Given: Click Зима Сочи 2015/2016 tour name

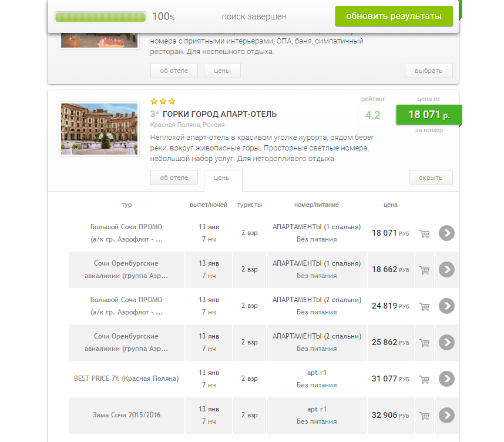Looking at the screenshot, I should click(126, 415).
